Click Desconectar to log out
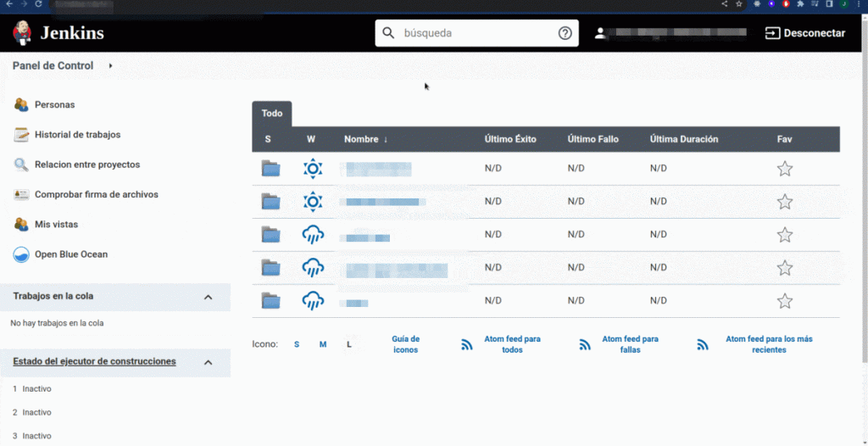The image size is (868, 446). [805, 33]
